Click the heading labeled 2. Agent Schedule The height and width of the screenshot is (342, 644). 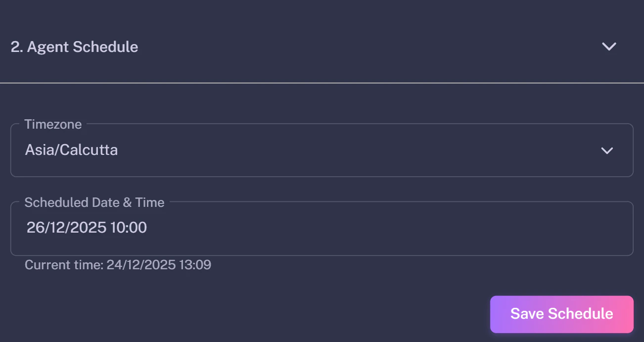(74, 47)
